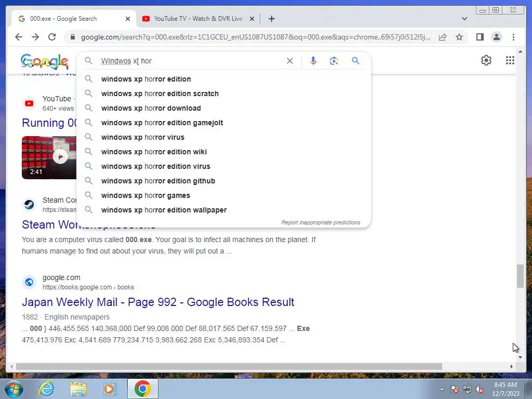Click the Chrome taskbar icon

coord(142,389)
